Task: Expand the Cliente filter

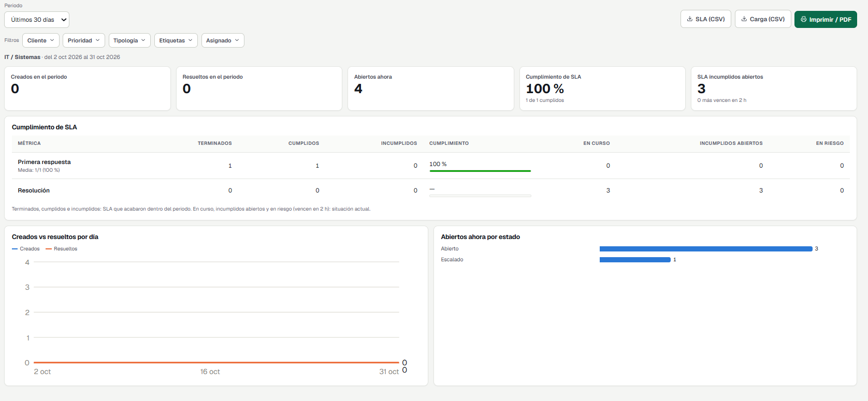Action: tap(40, 40)
